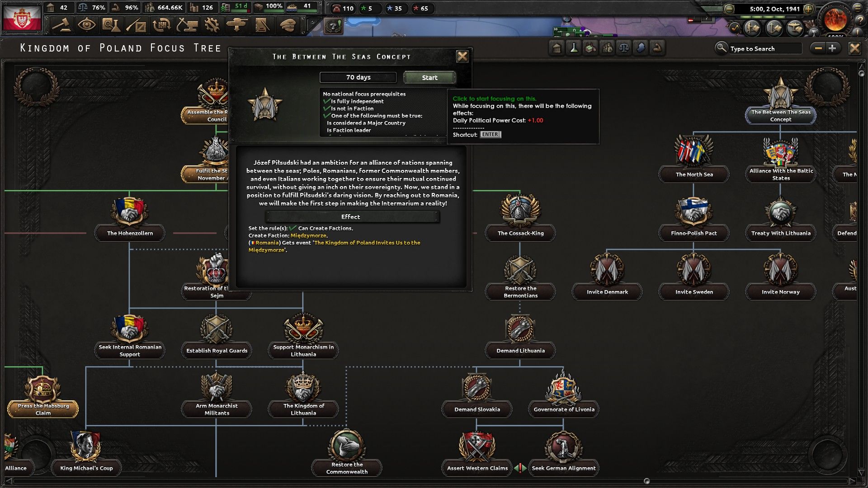Click the Poland flag to open politics

(22, 17)
